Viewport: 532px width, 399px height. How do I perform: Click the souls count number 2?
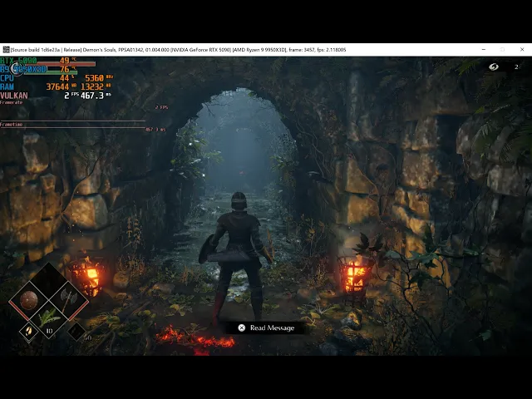516,66
